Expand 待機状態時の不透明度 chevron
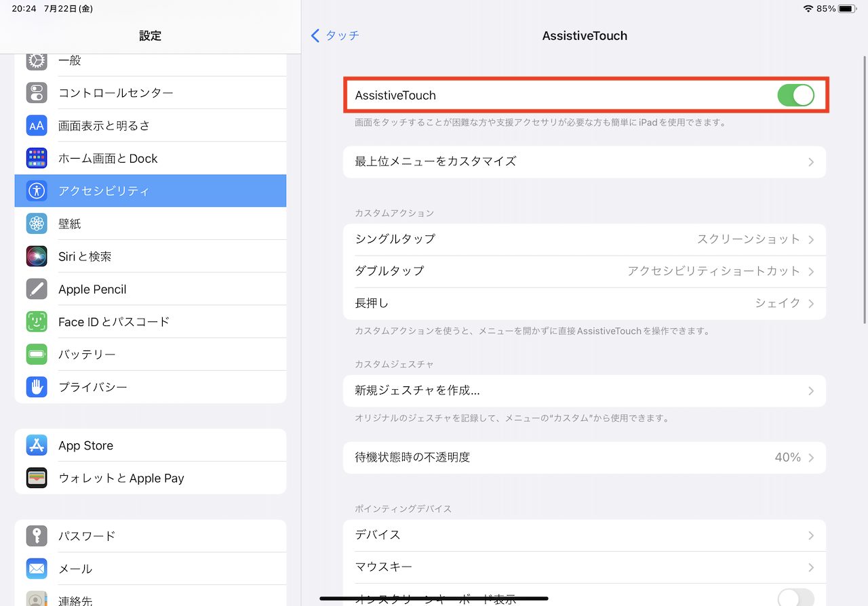The image size is (868, 606). [811, 458]
